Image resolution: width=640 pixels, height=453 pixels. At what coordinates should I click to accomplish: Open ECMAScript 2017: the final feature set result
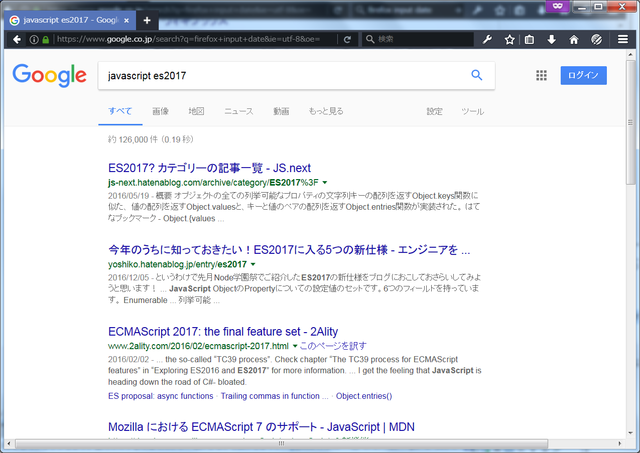coord(223,331)
